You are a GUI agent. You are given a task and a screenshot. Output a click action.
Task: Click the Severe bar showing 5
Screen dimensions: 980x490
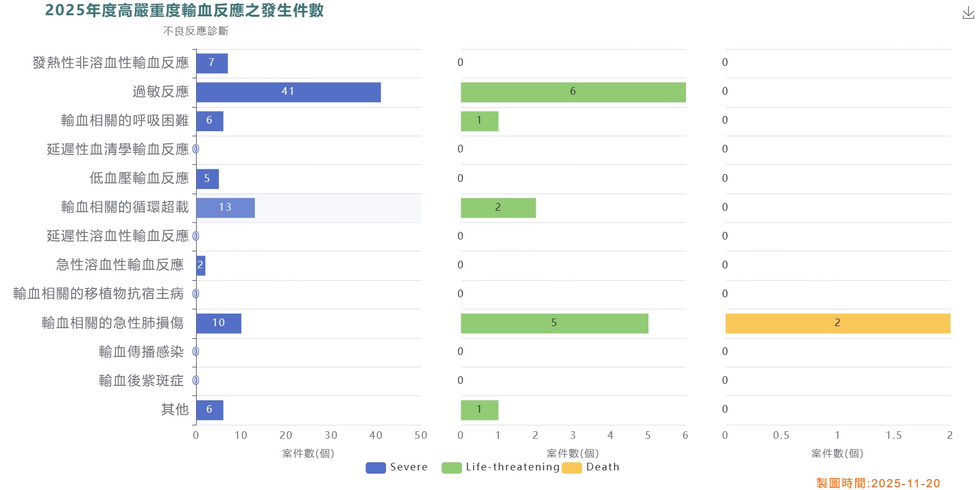click(207, 179)
